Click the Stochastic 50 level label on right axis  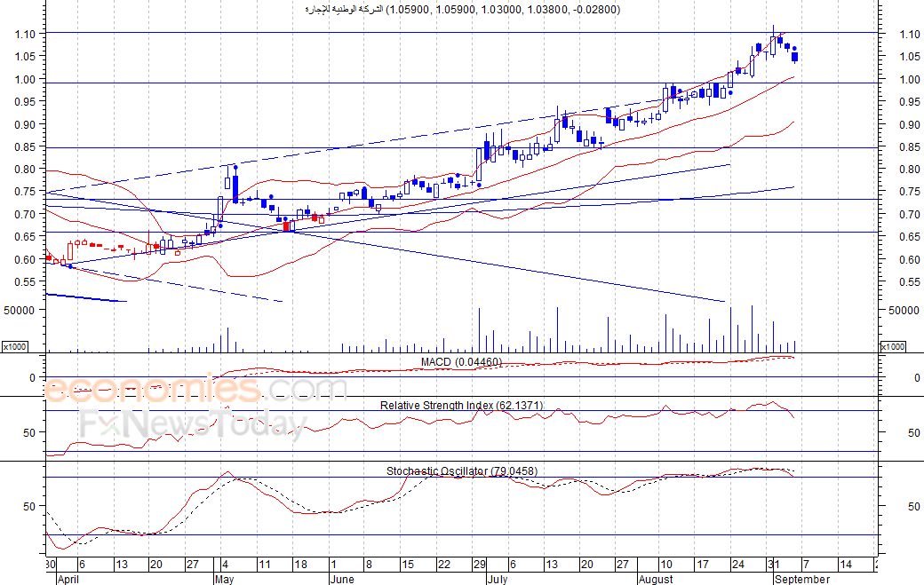tap(914, 506)
